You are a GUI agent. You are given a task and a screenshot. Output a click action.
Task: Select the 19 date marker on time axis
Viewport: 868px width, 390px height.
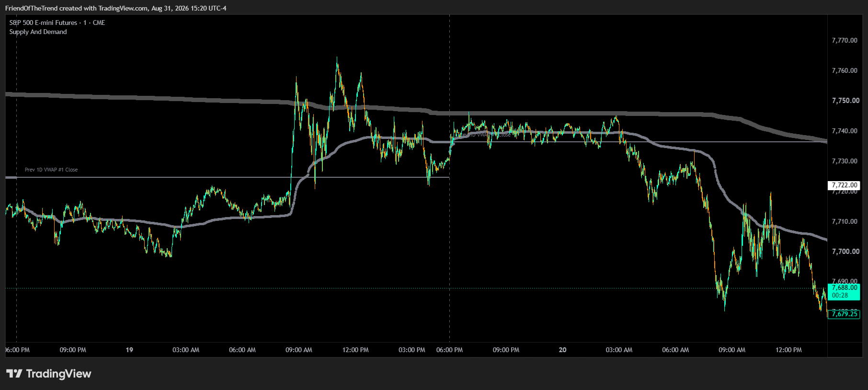[129, 350]
